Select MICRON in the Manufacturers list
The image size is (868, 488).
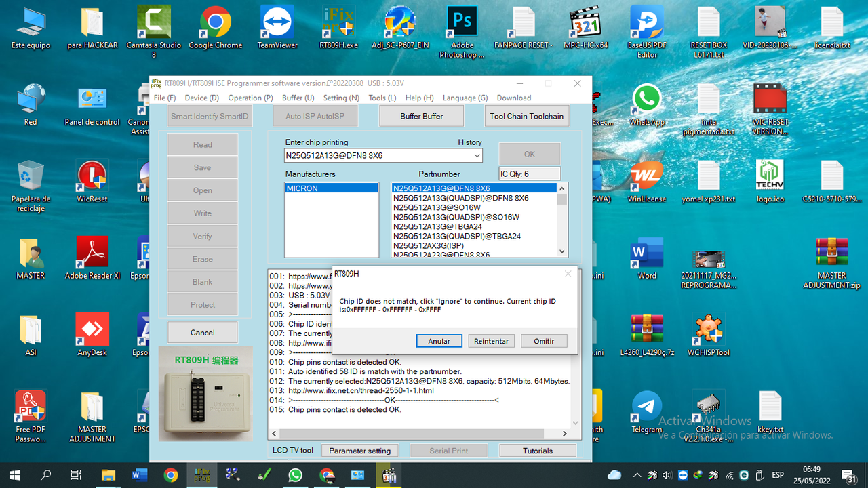click(x=332, y=188)
